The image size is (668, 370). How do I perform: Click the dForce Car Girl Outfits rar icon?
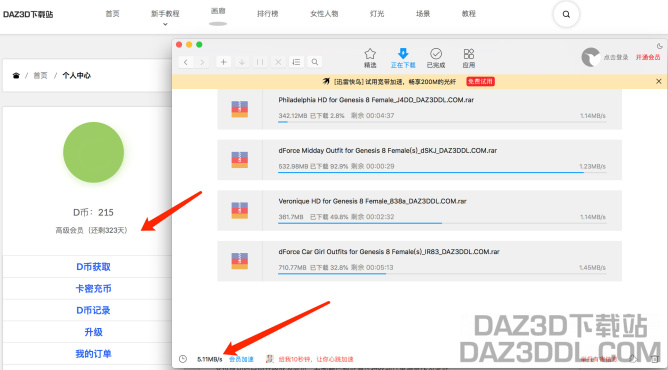tap(239, 261)
